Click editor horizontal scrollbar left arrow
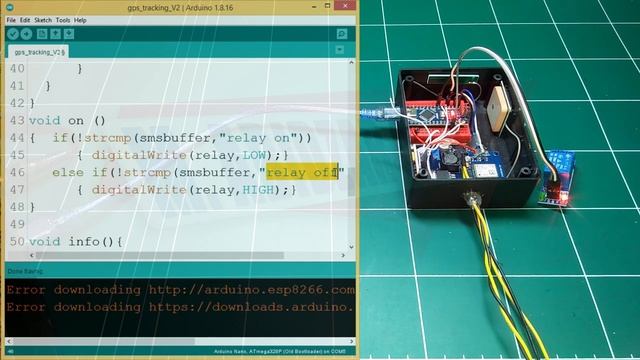 click(32, 255)
